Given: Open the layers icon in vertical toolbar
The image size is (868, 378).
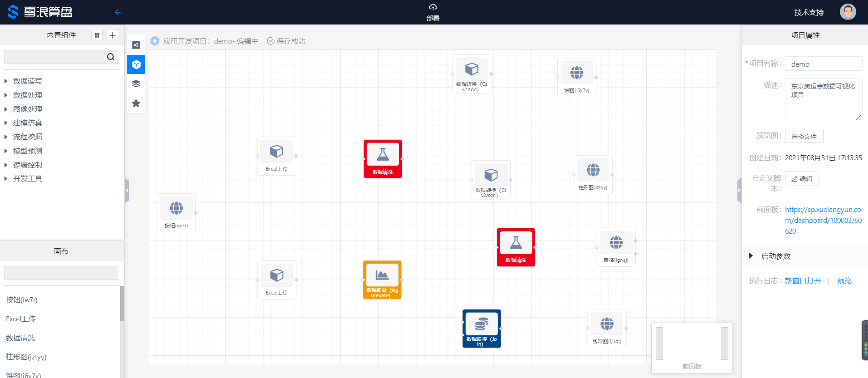Looking at the screenshot, I should pos(136,84).
